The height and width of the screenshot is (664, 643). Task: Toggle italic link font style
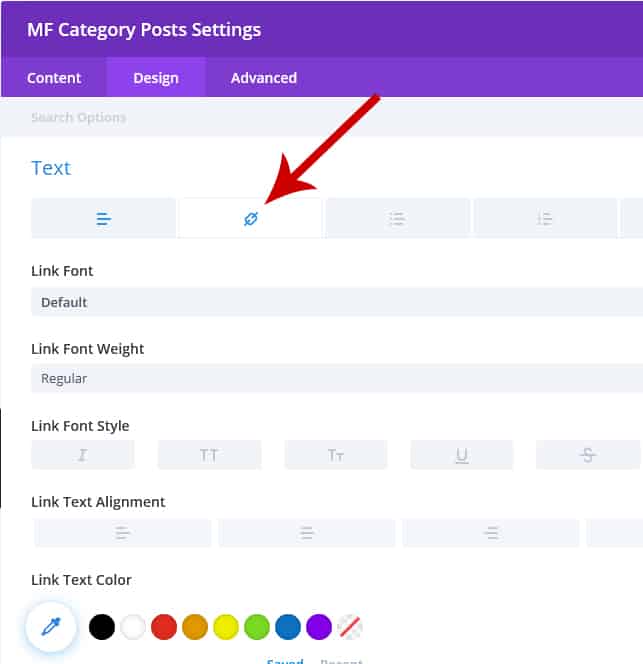pos(82,455)
